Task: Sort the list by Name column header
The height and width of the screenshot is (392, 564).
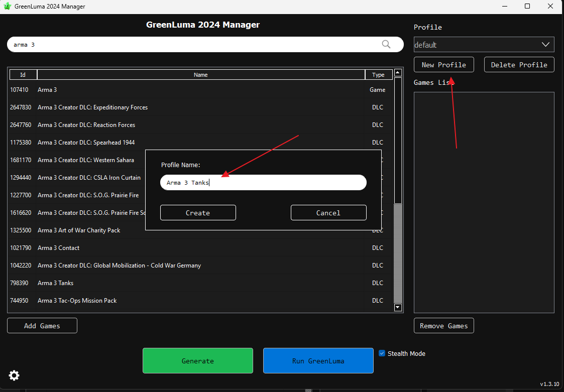Action: point(200,75)
